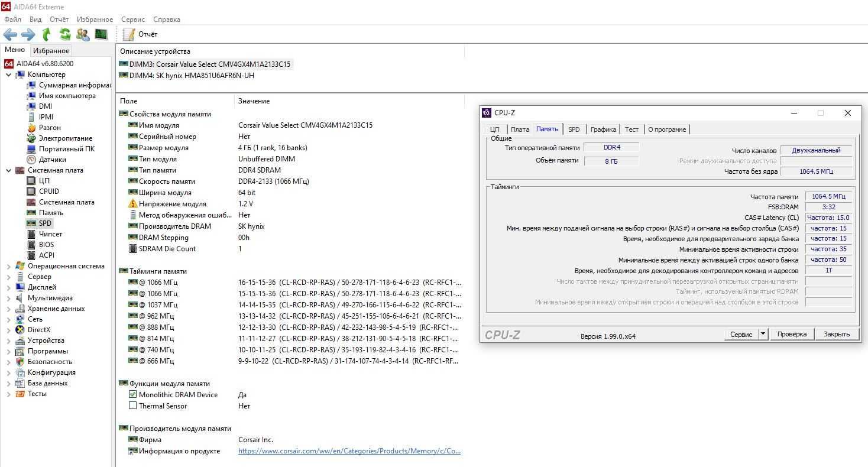This screenshot has height=467, width=868.
Task: Select DMI tree item
Action: [46, 106]
